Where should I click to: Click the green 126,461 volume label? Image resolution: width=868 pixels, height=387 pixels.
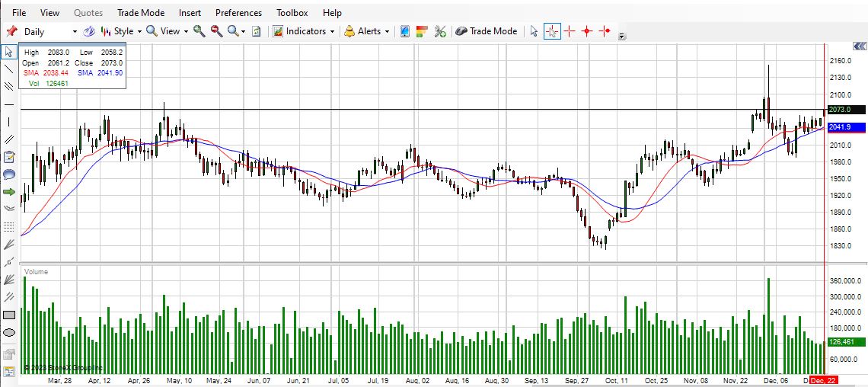coord(846,342)
